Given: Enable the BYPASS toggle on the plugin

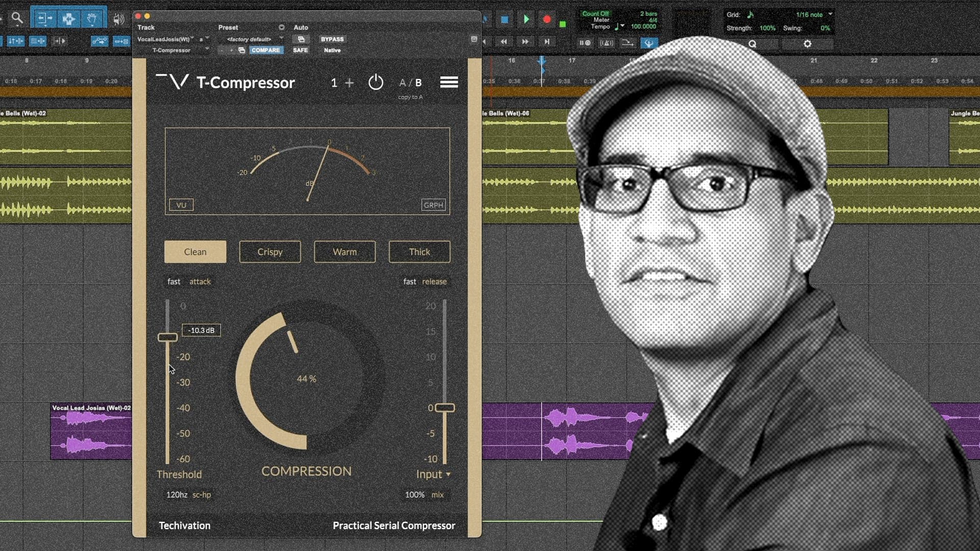Looking at the screenshot, I should [x=332, y=39].
